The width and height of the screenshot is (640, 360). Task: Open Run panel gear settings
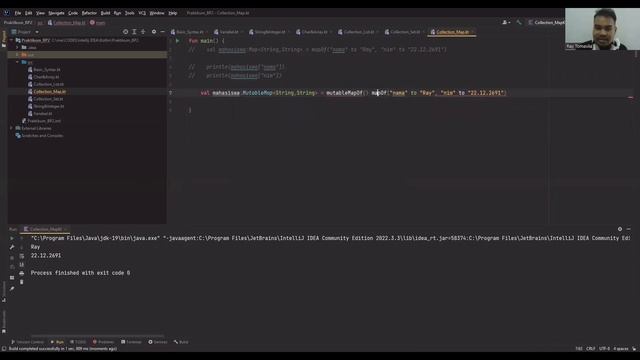tap(620, 229)
